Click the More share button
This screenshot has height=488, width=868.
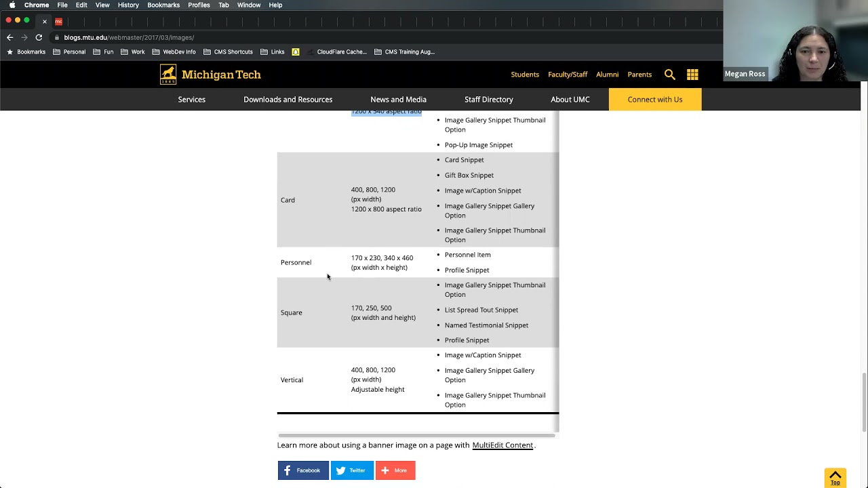[x=395, y=470]
